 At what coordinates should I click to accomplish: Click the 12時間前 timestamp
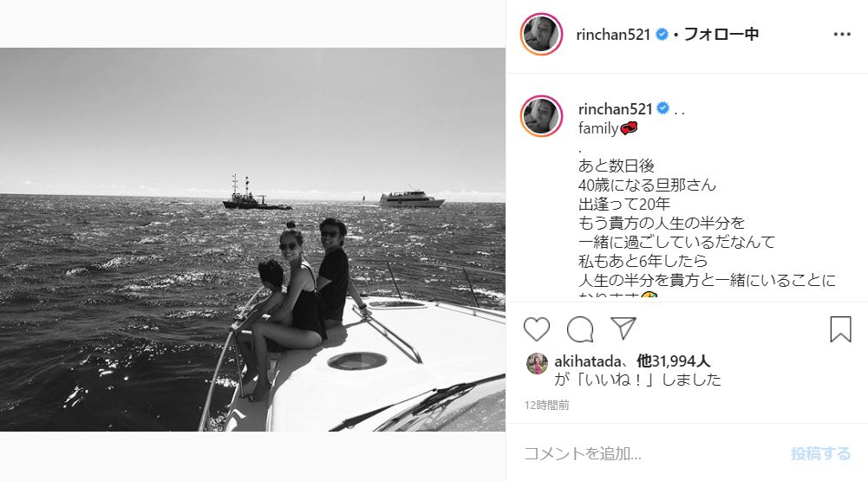tap(546, 406)
